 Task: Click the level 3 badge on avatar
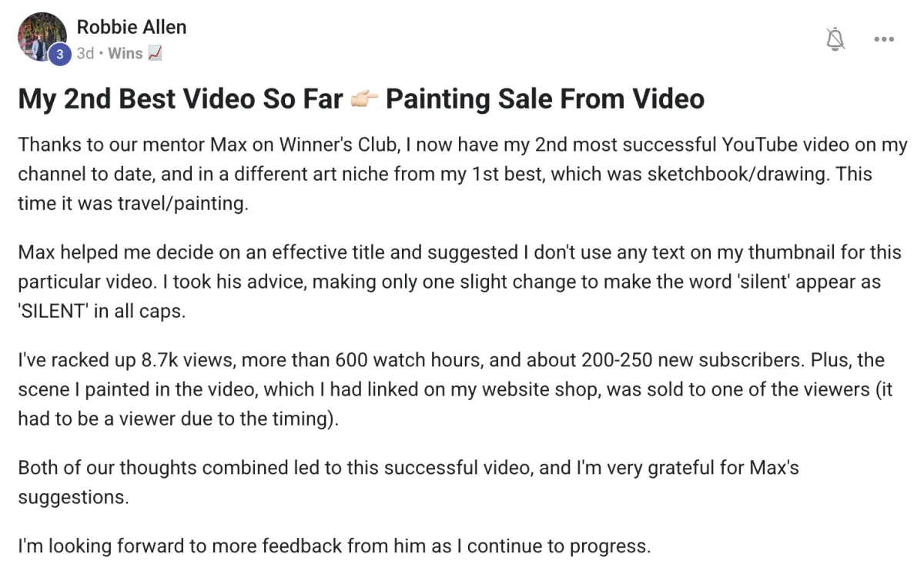click(x=60, y=54)
